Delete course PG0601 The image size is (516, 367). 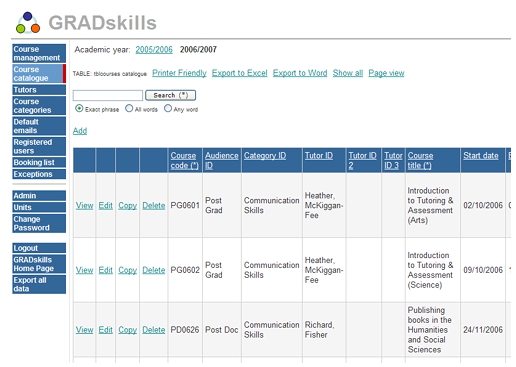pos(154,206)
